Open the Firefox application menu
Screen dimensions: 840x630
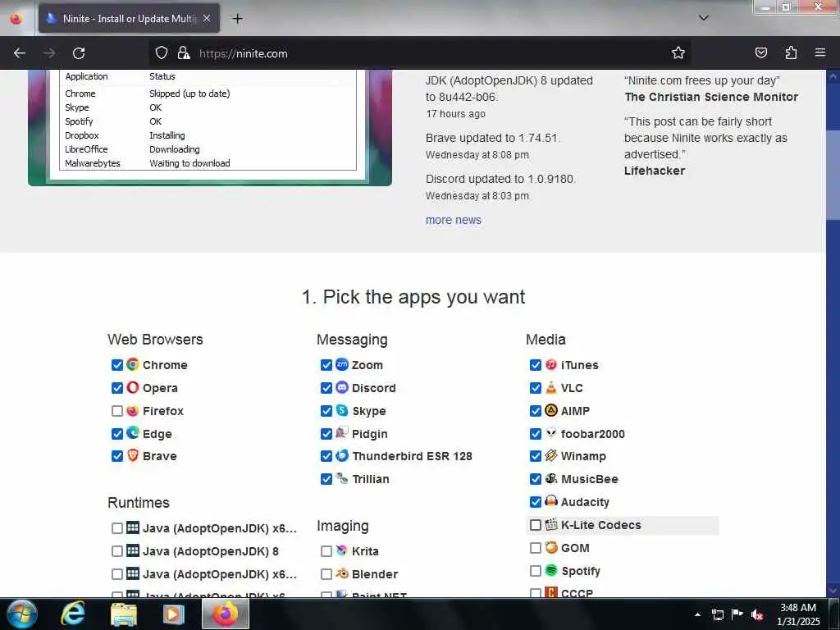point(820,53)
